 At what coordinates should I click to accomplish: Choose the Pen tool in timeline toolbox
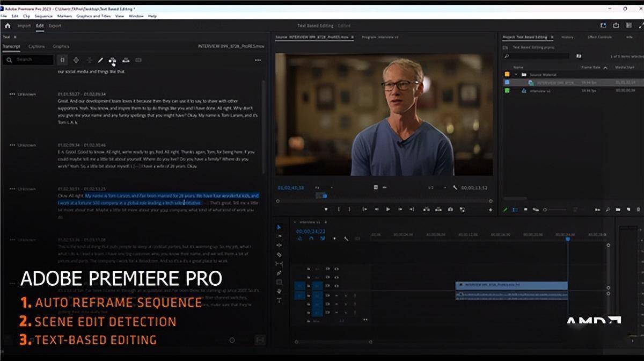click(x=279, y=273)
